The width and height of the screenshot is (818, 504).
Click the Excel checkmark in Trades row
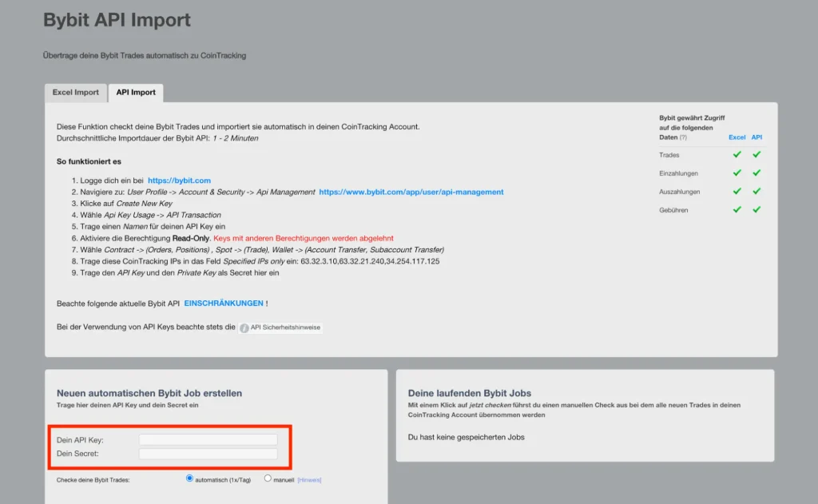pyautogui.click(x=737, y=155)
